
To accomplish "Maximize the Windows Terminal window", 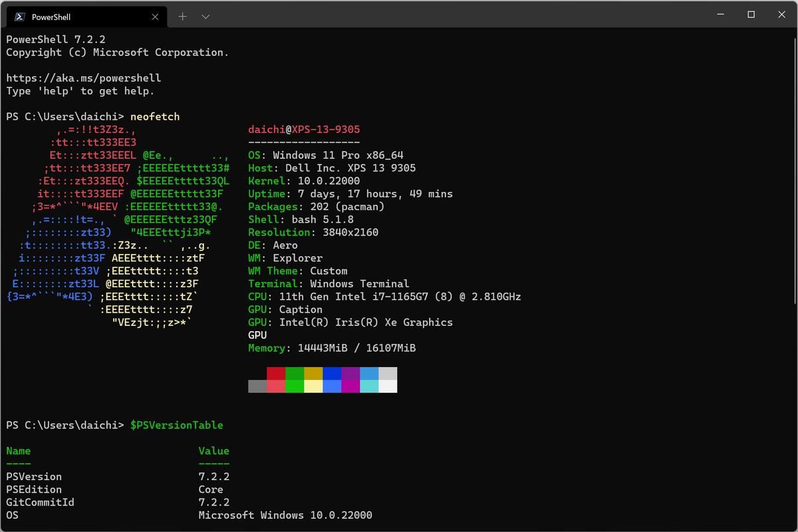I will pos(751,15).
